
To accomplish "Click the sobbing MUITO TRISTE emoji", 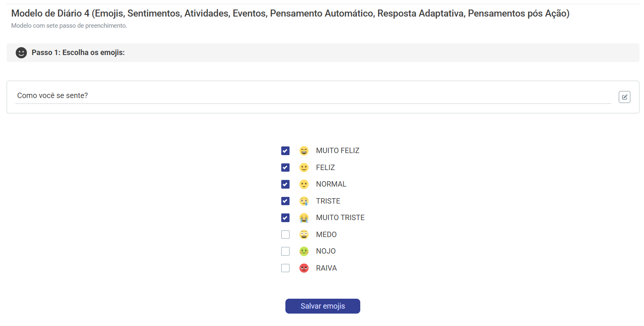I will (304, 218).
